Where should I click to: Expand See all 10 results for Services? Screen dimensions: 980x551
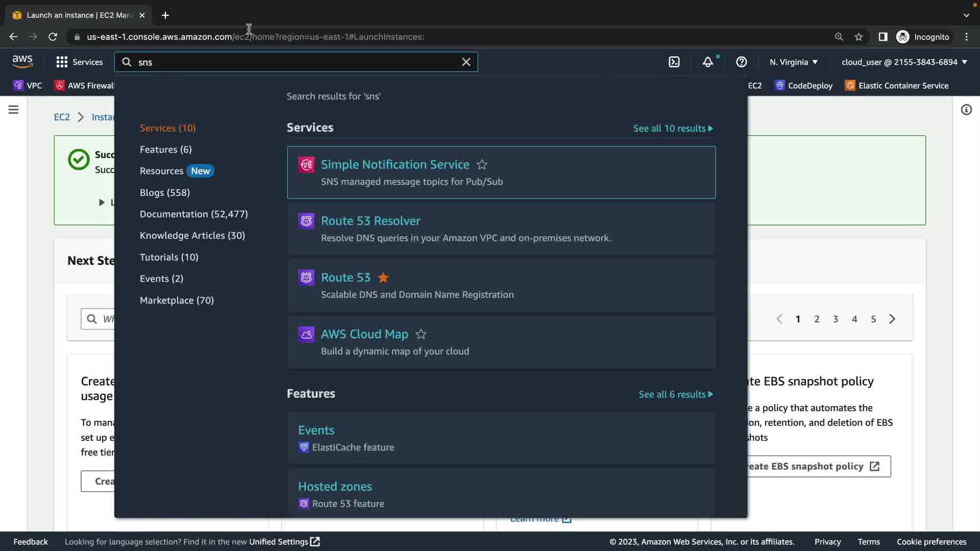tap(673, 129)
